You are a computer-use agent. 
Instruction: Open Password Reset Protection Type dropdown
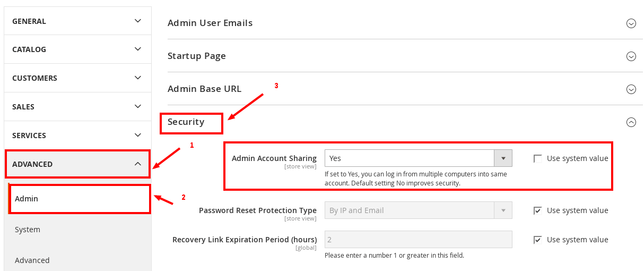pyautogui.click(x=419, y=210)
